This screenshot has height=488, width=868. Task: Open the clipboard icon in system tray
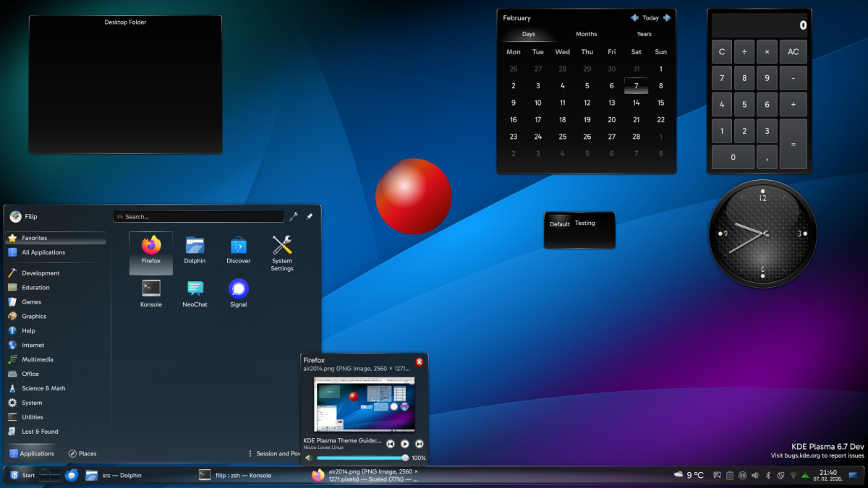coord(730,475)
